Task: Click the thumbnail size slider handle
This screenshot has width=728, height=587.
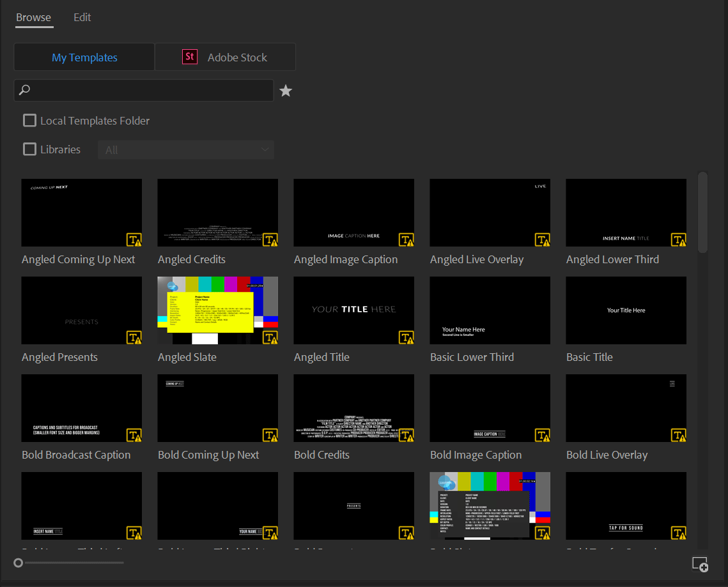Action: [x=18, y=563]
